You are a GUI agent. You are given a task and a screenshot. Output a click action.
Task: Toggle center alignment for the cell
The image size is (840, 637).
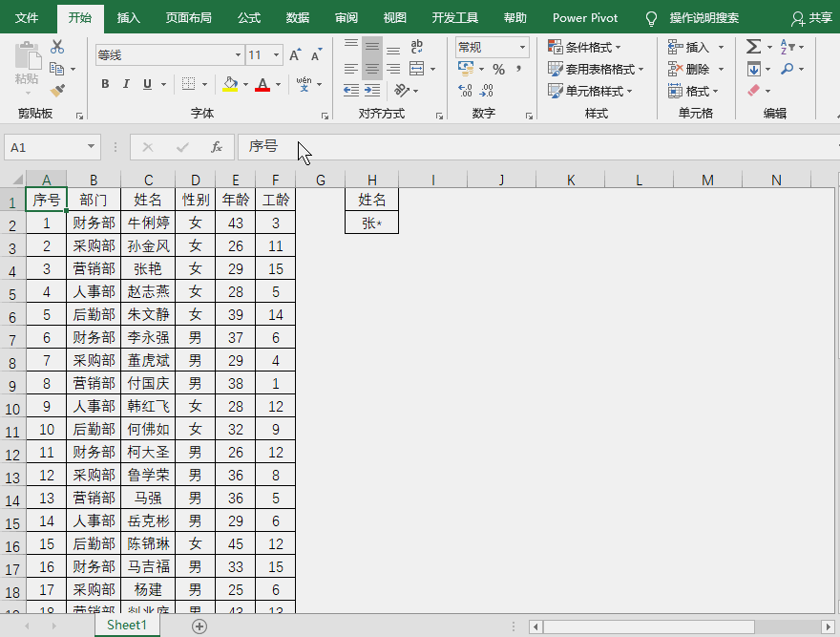pos(371,68)
